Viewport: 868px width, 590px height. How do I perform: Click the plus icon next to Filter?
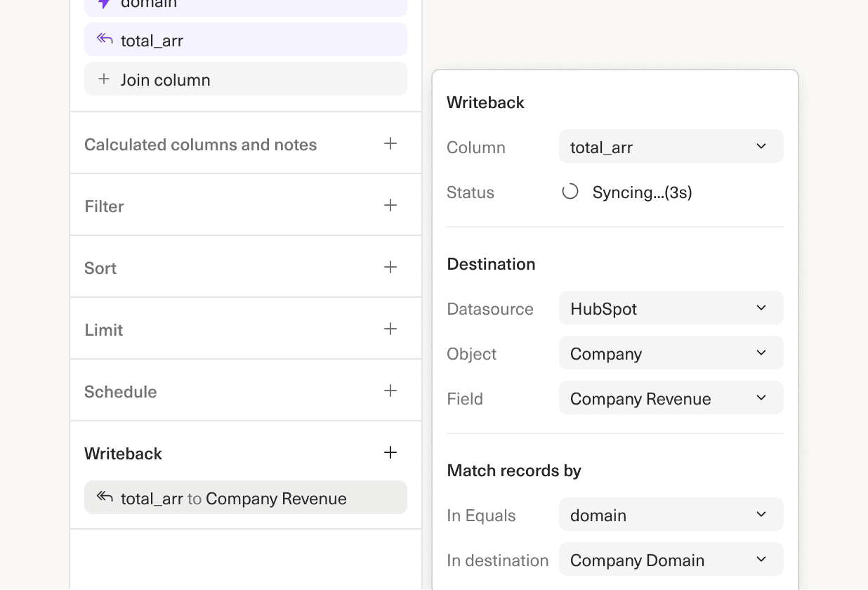tap(390, 204)
